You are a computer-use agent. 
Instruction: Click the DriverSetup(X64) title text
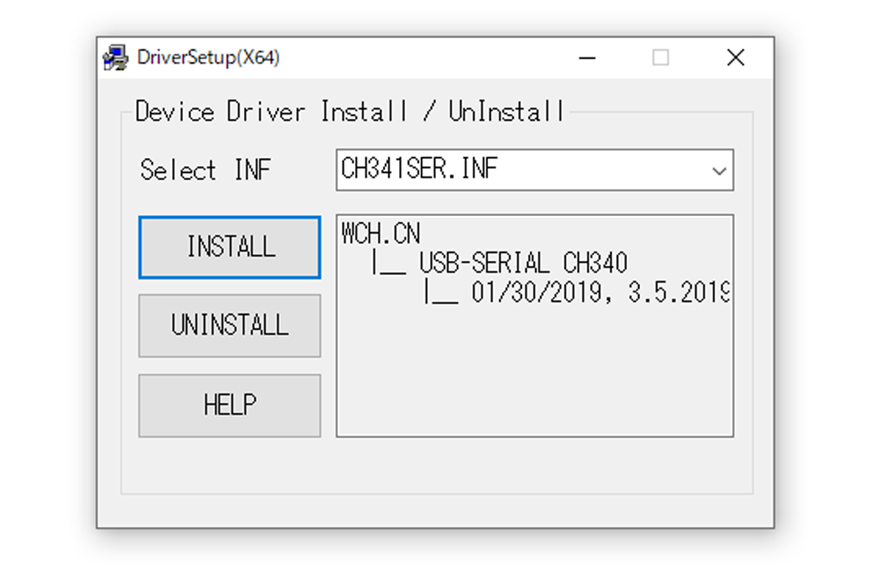coord(208,58)
